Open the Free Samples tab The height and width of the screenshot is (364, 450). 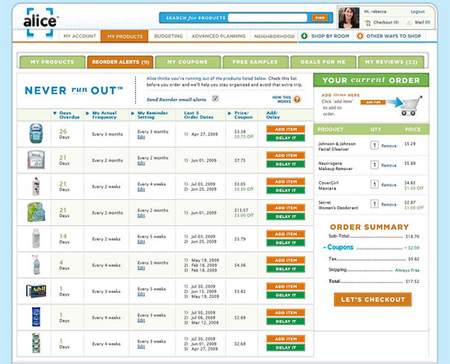255,62
